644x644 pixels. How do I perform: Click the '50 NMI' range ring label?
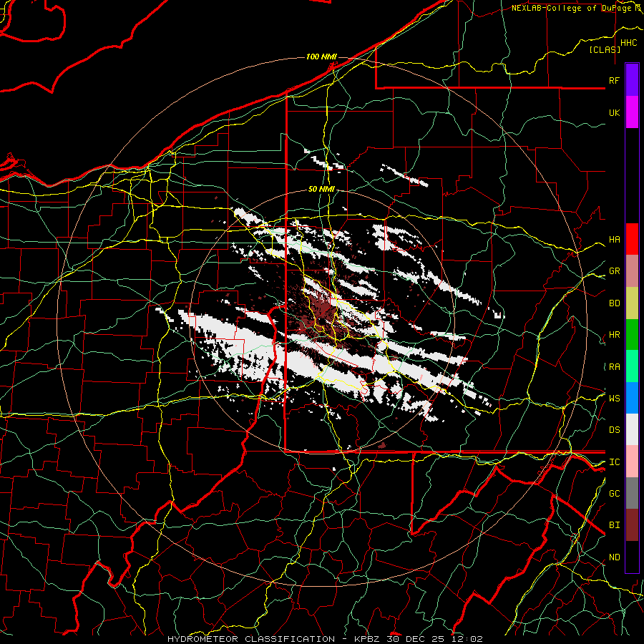pyautogui.click(x=321, y=189)
